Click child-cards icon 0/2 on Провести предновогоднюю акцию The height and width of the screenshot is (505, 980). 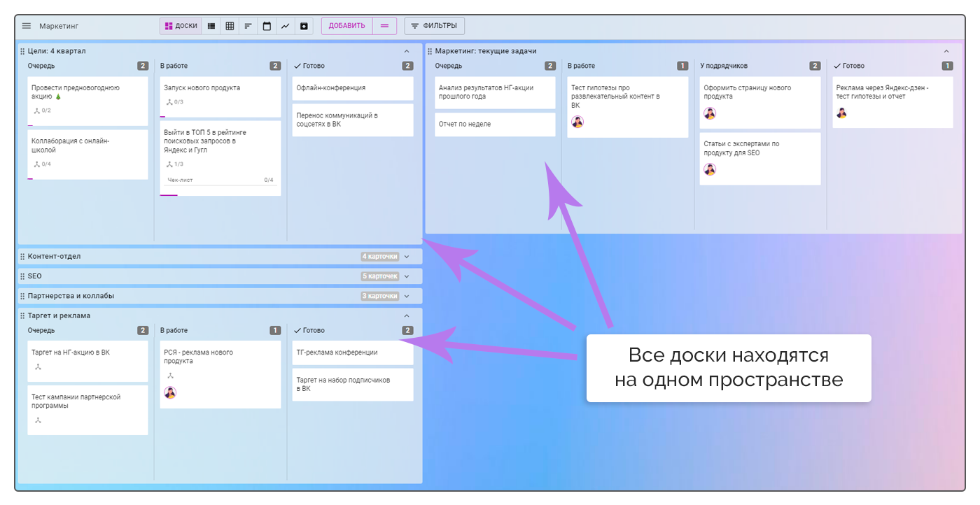pyautogui.click(x=42, y=111)
